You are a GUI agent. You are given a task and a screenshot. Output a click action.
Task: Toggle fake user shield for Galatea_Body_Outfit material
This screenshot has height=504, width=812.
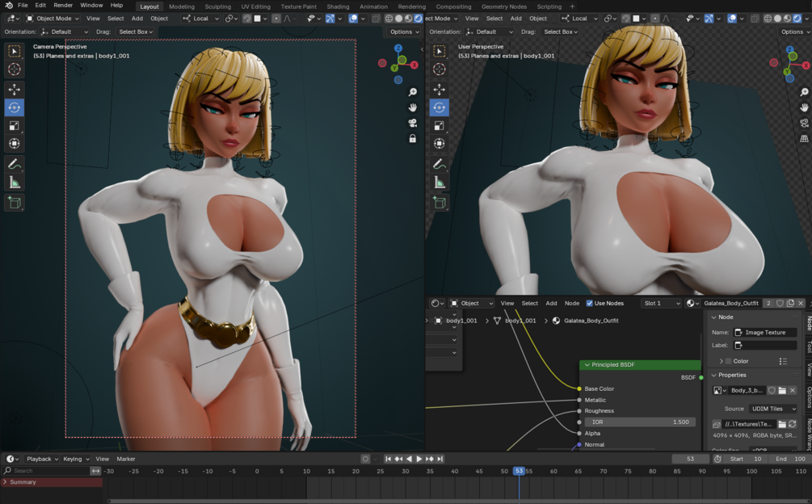click(x=780, y=303)
